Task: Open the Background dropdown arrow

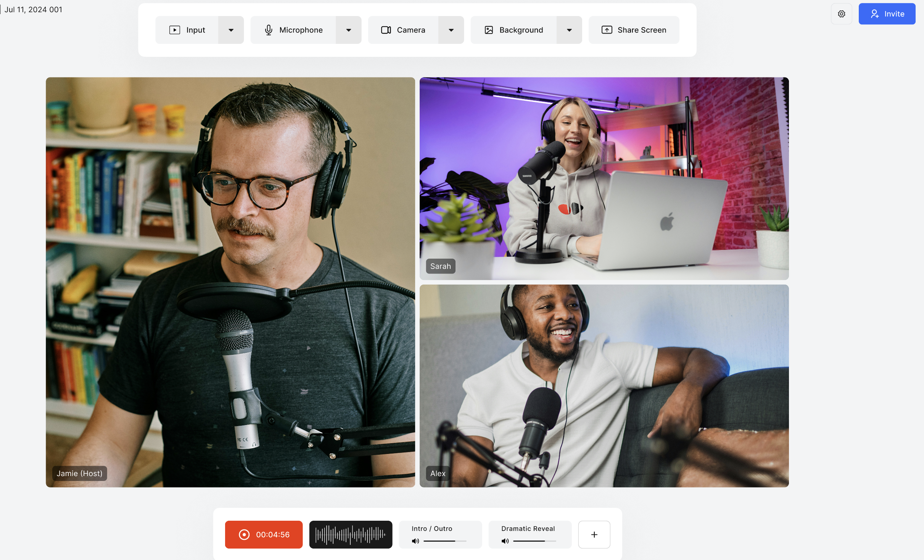Action: point(569,30)
